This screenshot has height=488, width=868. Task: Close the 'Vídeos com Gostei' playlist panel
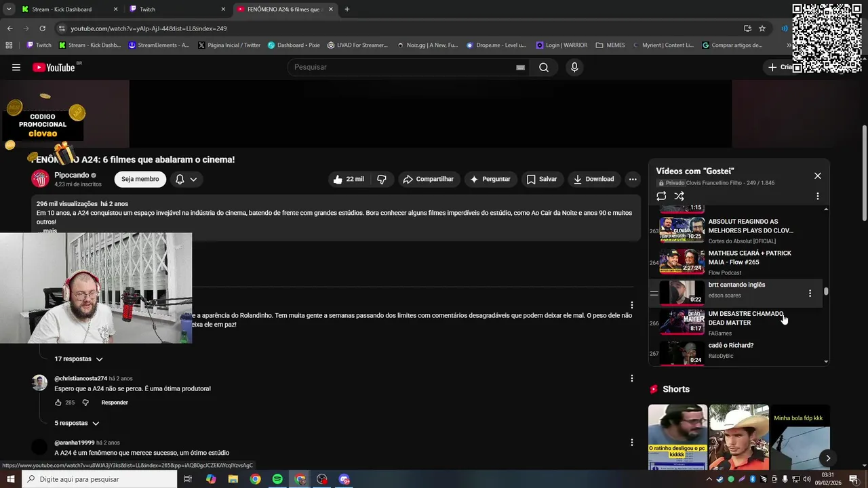click(x=818, y=176)
